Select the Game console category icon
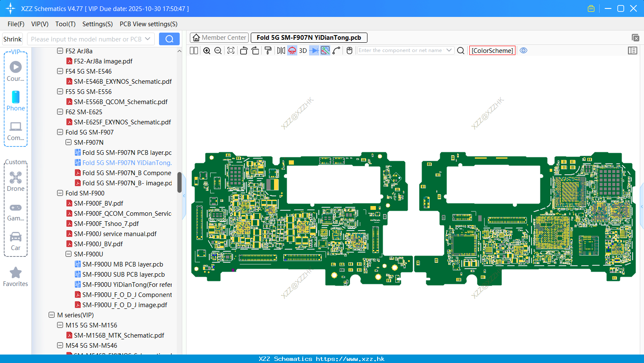644x363 pixels. [x=16, y=212]
